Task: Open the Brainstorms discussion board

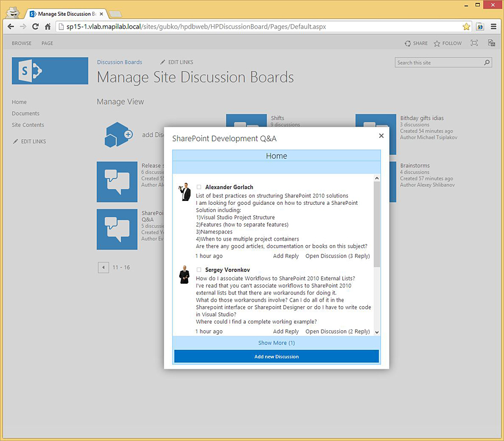Action: coord(414,166)
